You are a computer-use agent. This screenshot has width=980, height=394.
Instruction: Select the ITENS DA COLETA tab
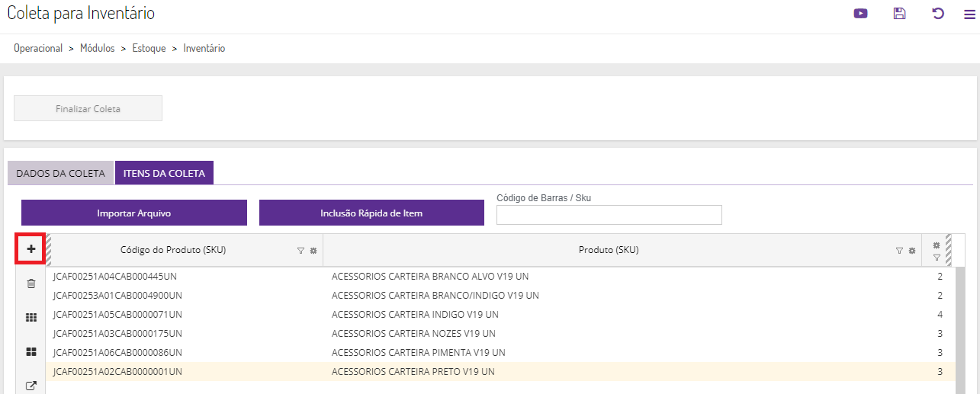coord(164,173)
